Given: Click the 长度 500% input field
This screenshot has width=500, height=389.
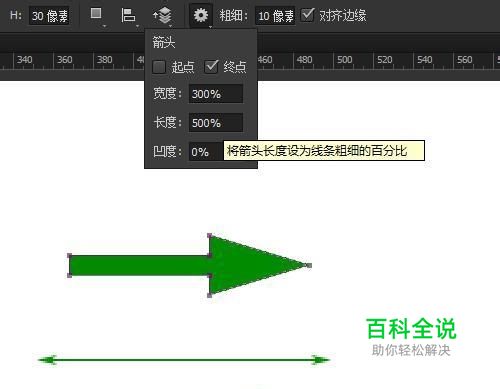Looking at the screenshot, I should 216,123.
